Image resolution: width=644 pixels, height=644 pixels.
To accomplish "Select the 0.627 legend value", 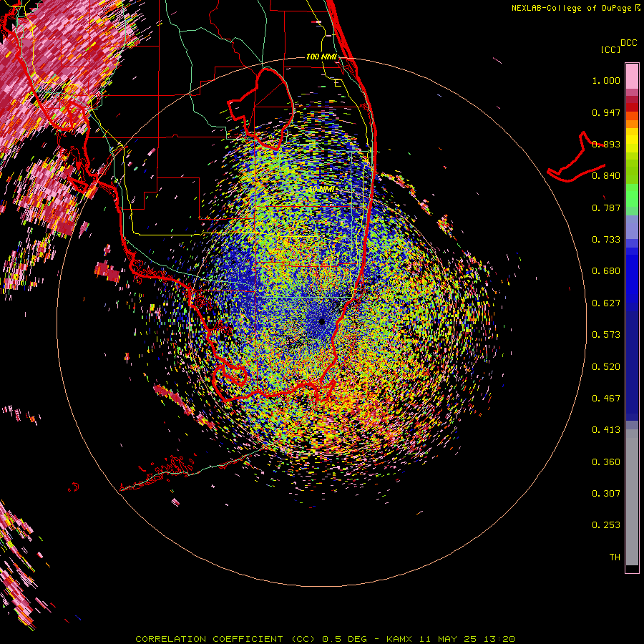I will (x=606, y=303).
